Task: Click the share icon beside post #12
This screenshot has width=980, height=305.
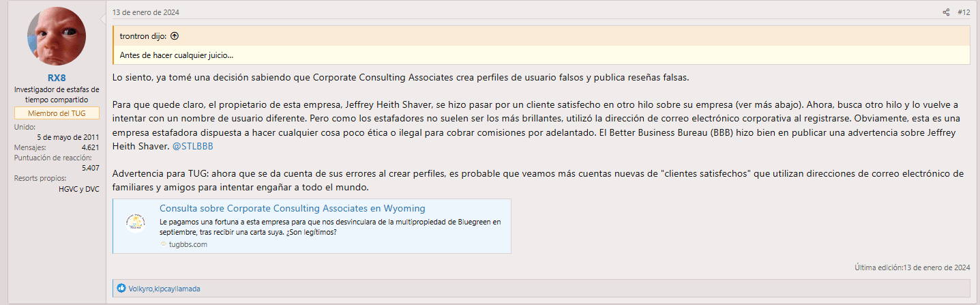Action: [x=946, y=12]
